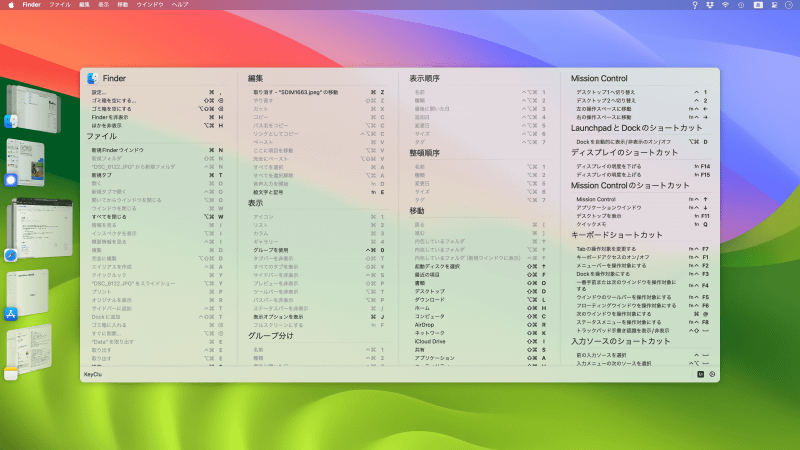Open the Time Machine menu bar icon
Screen dimensions: 800x450
tap(741, 5)
